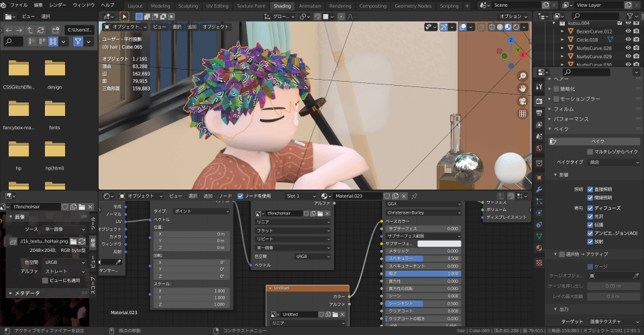Click the eyedropper for cage object
The width and height of the screenshot is (644, 335).
pos(636,275)
